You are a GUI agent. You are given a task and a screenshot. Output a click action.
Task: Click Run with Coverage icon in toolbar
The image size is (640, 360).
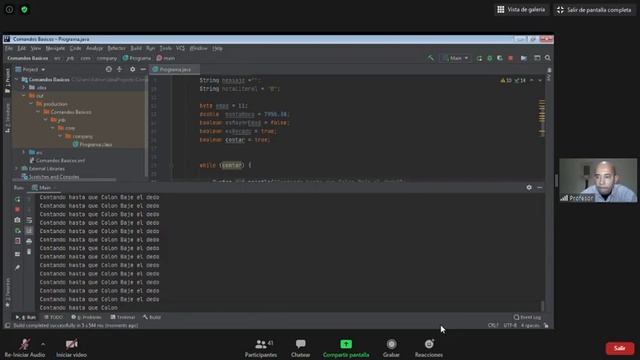tap(500, 58)
